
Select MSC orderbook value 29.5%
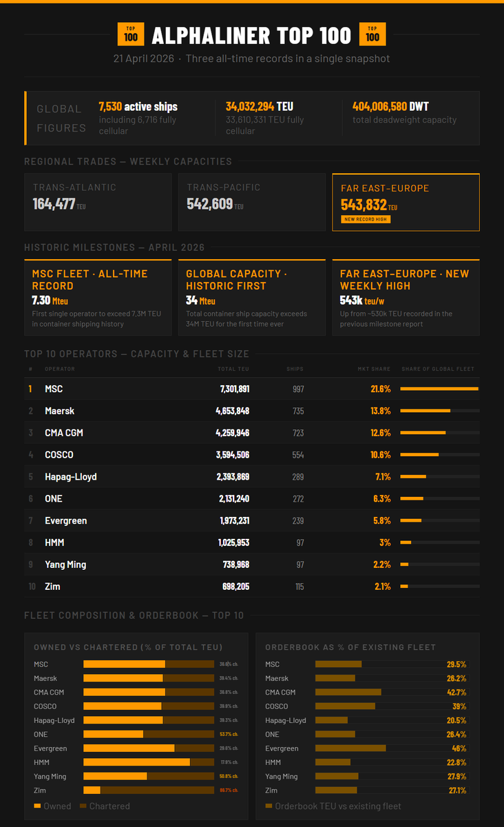[x=456, y=665]
